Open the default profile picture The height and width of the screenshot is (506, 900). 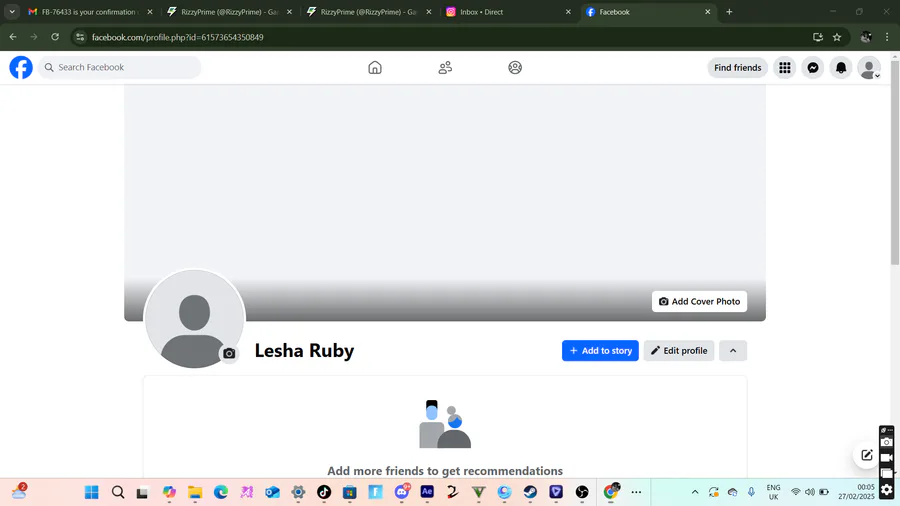coord(194,319)
